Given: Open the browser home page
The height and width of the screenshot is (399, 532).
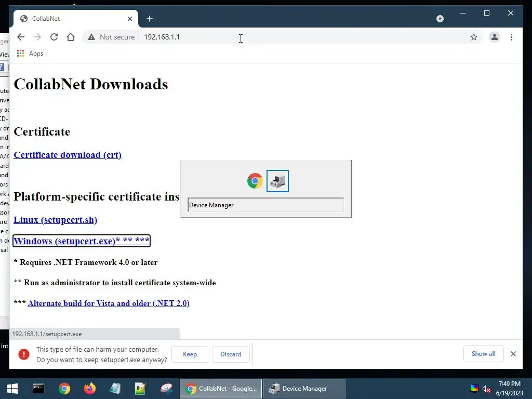Looking at the screenshot, I should (x=71, y=37).
